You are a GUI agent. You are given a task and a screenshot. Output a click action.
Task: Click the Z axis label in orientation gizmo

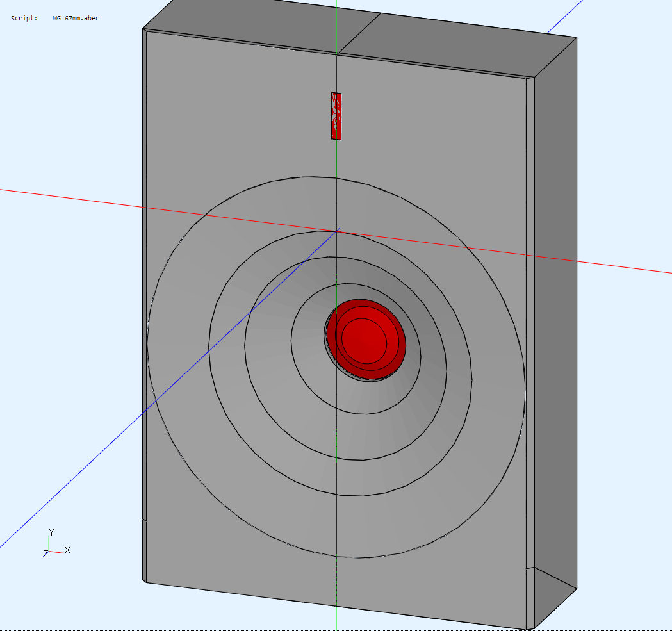[45, 553]
